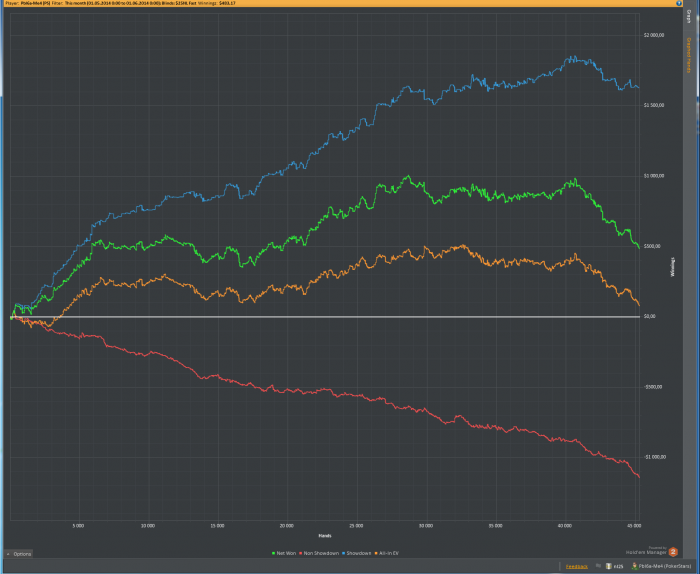The image size is (700, 574).
Task: Expand the Options panel
Action: click(19, 554)
